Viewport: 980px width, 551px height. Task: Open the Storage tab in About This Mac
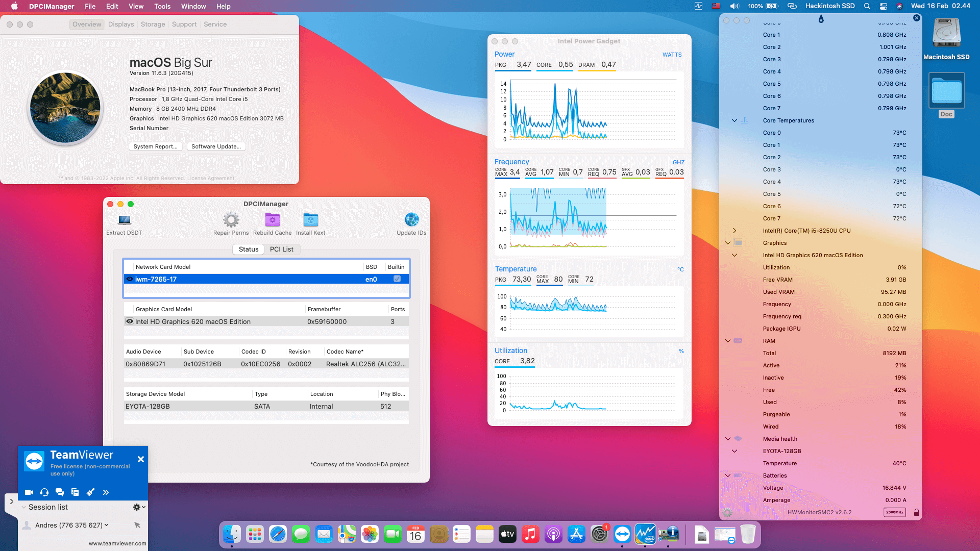tap(153, 24)
